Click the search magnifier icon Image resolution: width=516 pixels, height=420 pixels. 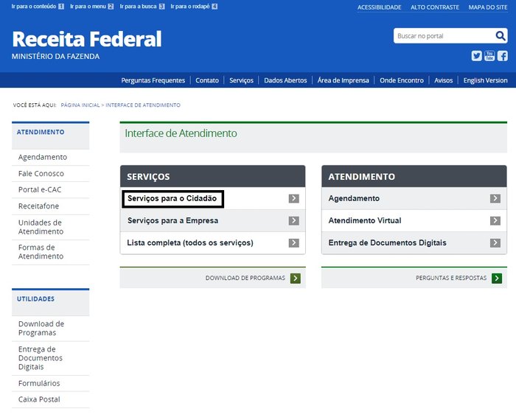501,35
